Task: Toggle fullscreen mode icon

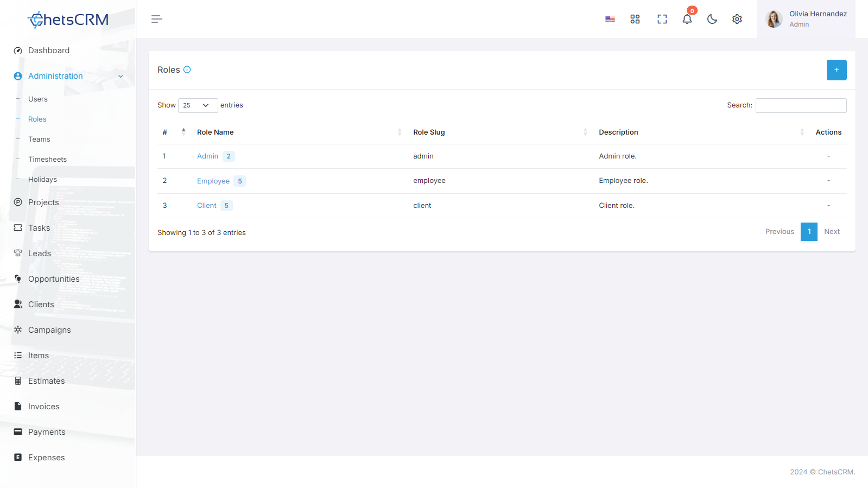Action: point(662,19)
